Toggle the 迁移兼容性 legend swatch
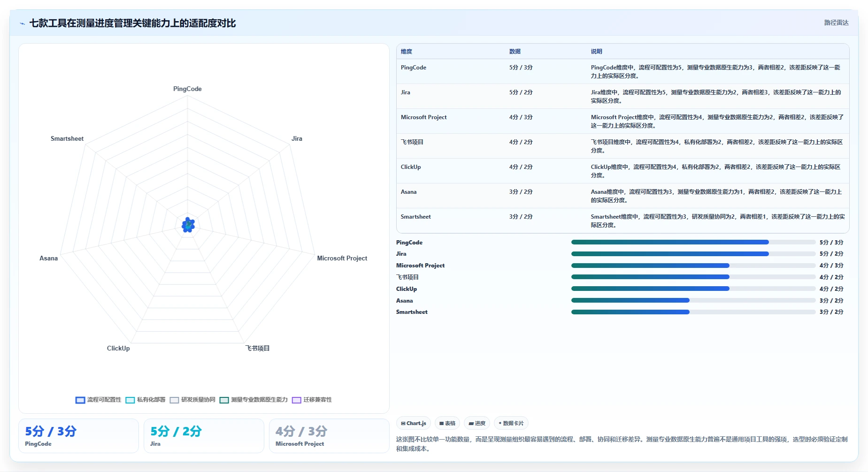Viewport: 868px width, 472px height. tap(297, 400)
